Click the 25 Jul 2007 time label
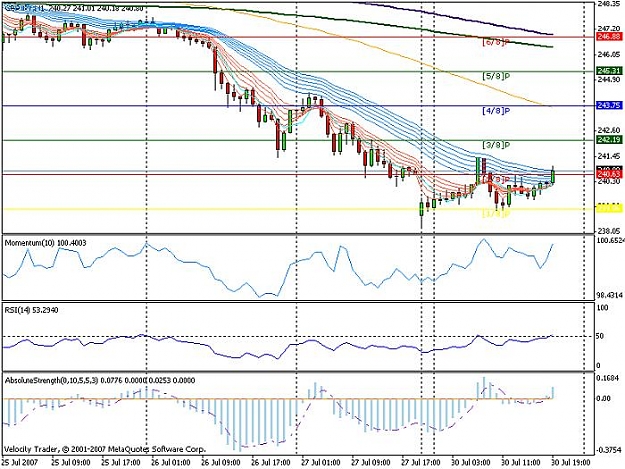 (20, 463)
